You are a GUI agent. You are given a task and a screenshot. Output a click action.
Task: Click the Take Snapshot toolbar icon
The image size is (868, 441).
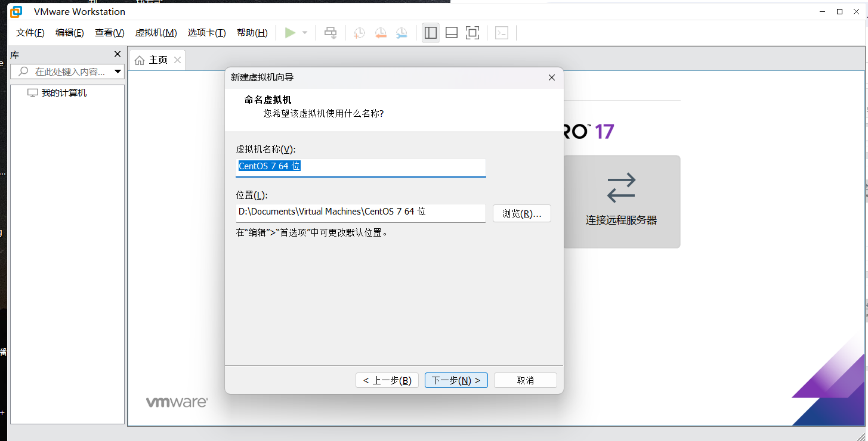359,33
